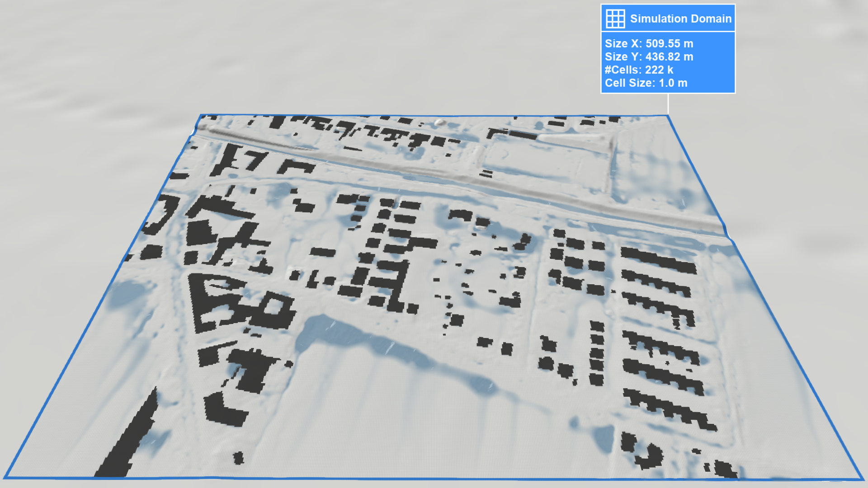Click the white leader line below the label

pos(668,104)
